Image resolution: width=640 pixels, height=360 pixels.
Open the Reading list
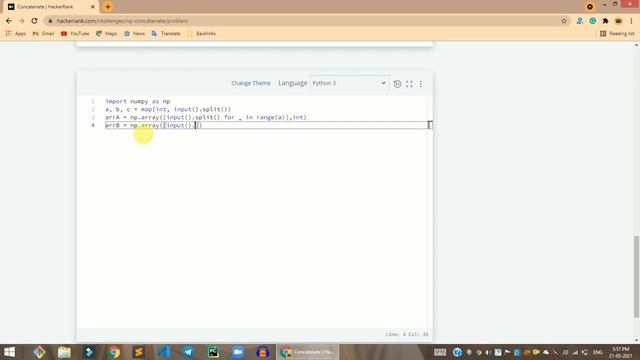(x=617, y=33)
